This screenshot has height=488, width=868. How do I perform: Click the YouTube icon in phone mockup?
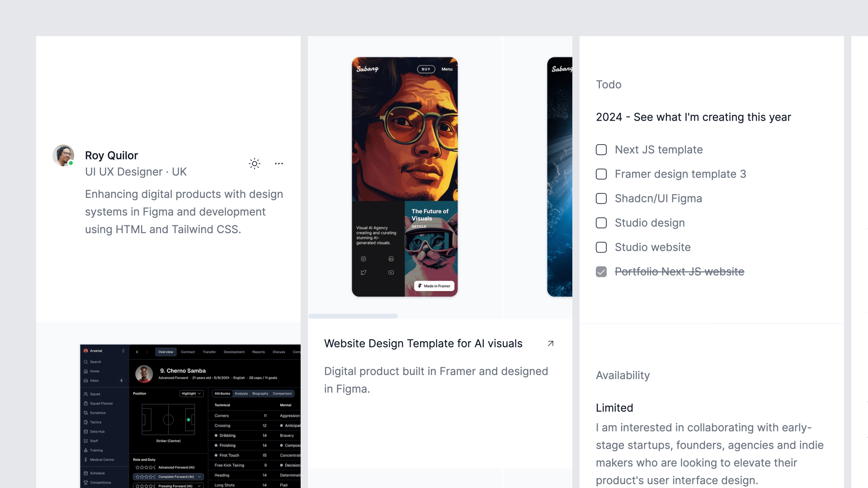click(x=391, y=272)
